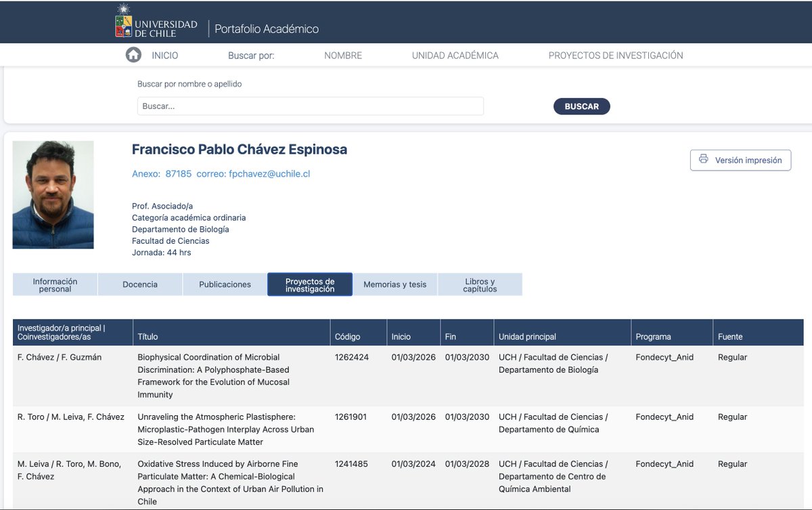Open the INICIO navigation item
812x510 pixels.
click(x=165, y=56)
